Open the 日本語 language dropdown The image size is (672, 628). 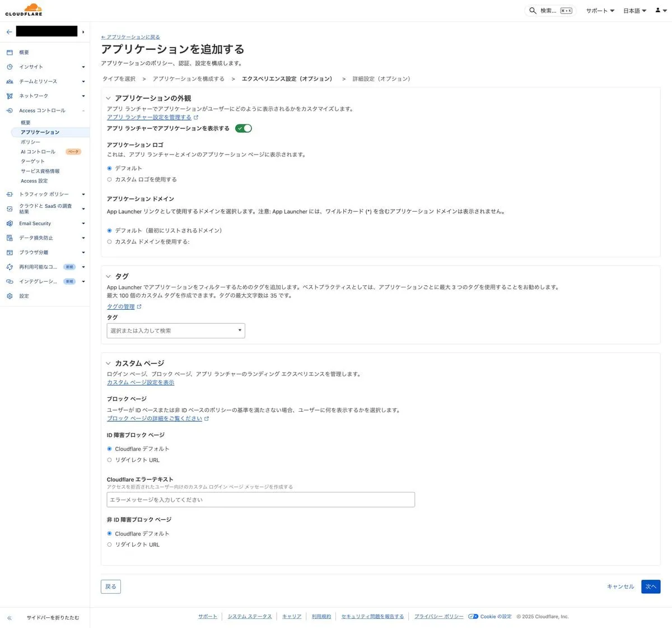(634, 11)
